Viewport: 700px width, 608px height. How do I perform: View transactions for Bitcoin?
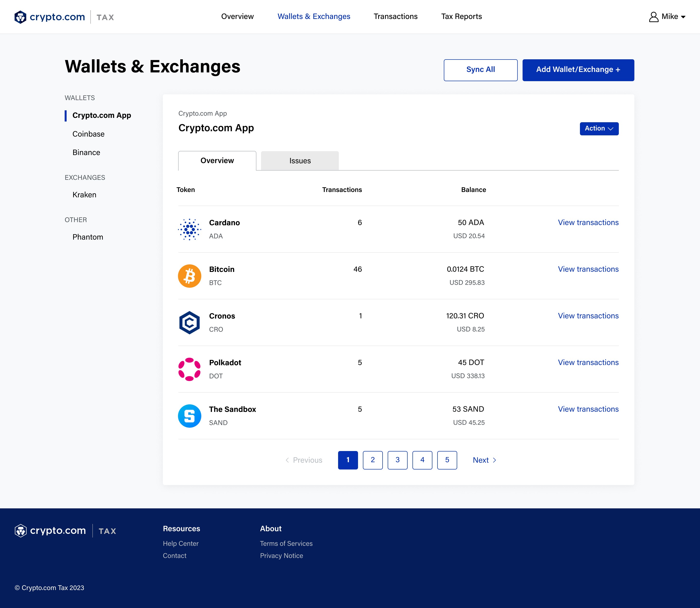[588, 269]
